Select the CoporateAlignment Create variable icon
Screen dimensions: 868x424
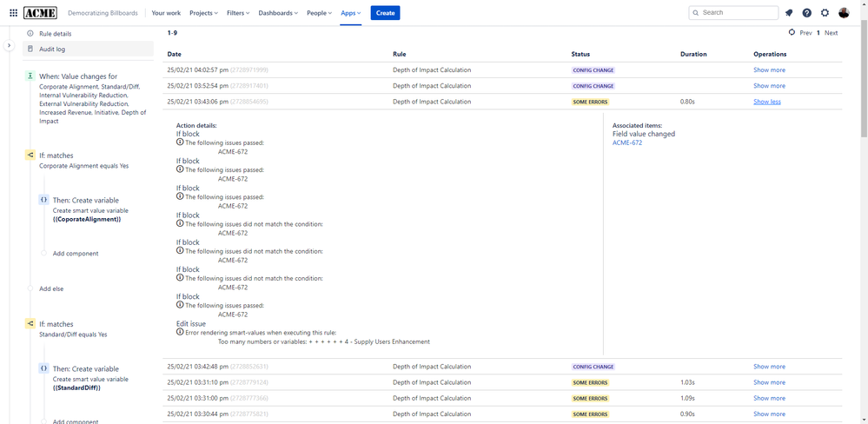click(43, 200)
